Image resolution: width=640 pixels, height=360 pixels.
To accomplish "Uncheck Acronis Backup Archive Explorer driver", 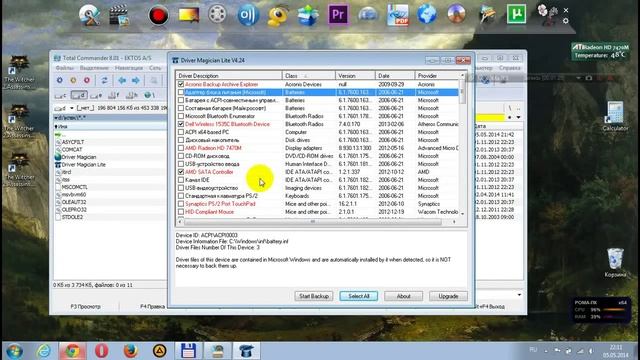I will coord(181,84).
